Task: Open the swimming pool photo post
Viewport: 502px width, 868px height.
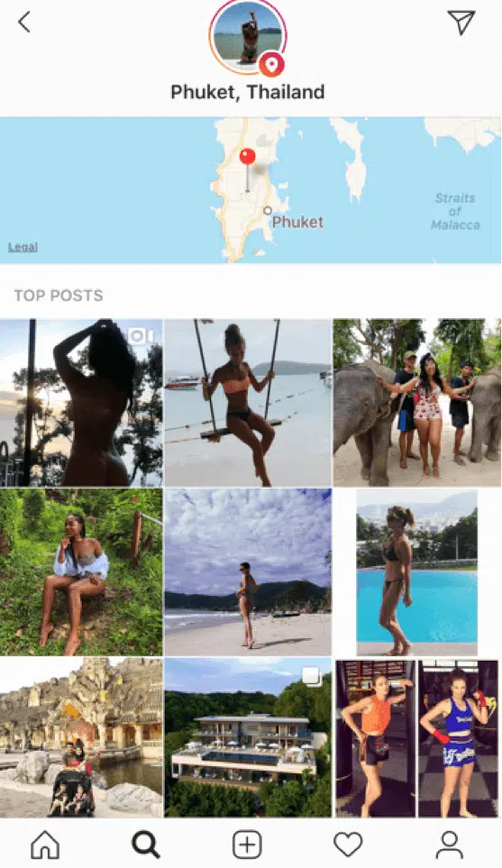Action: point(416,571)
